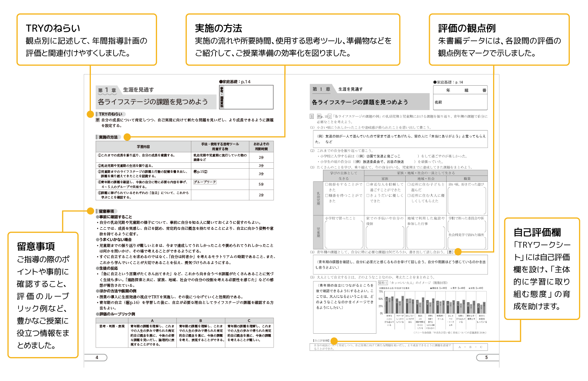Click the 名前 field on the worksheet

tap(460, 102)
